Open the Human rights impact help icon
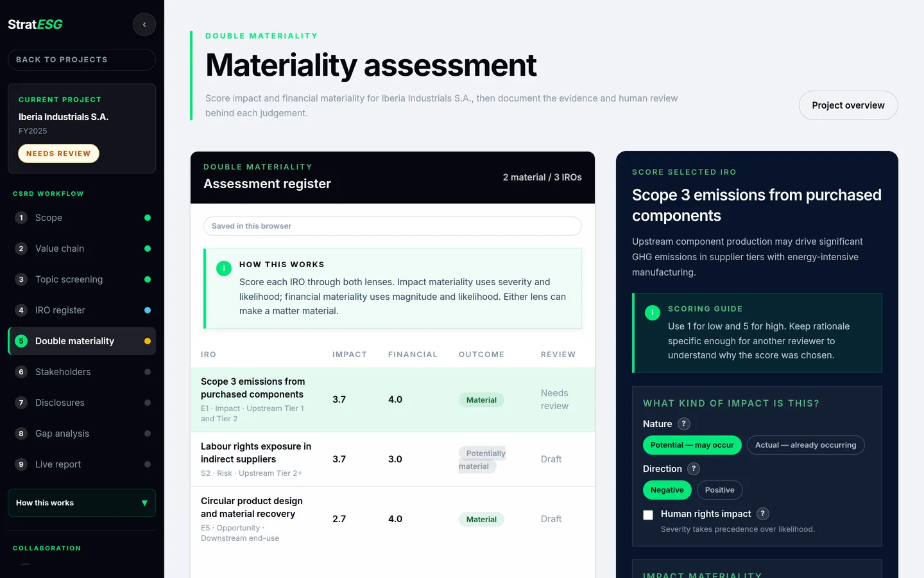The image size is (924, 578). 763,514
